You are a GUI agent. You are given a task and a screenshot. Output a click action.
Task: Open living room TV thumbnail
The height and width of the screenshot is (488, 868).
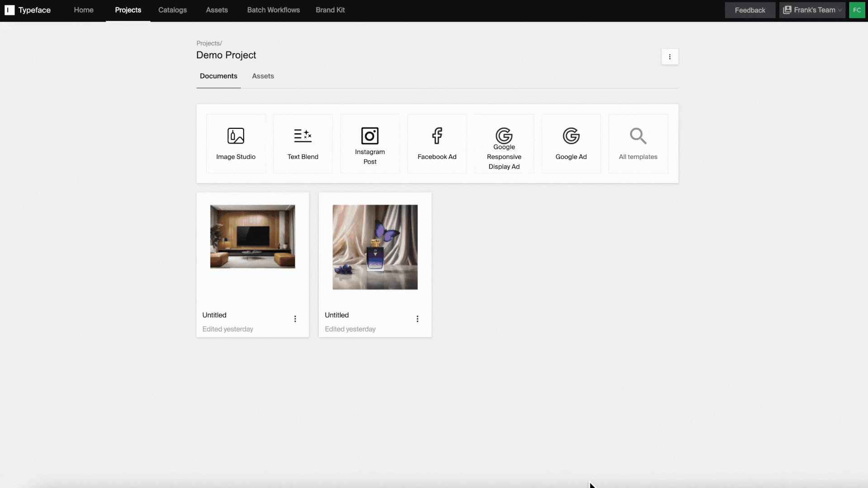click(253, 236)
